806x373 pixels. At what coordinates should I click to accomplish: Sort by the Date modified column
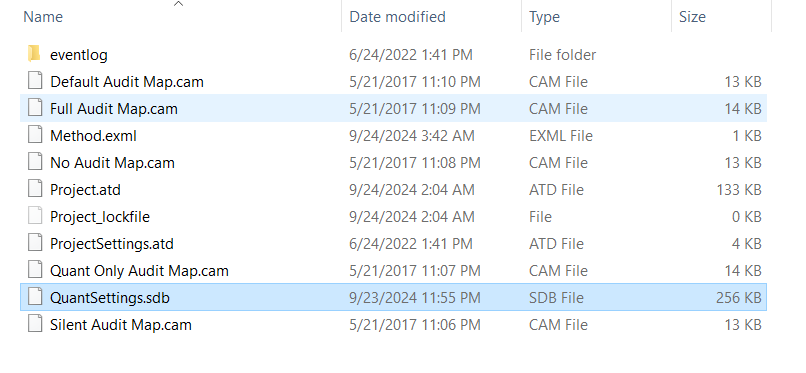click(397, 17)
